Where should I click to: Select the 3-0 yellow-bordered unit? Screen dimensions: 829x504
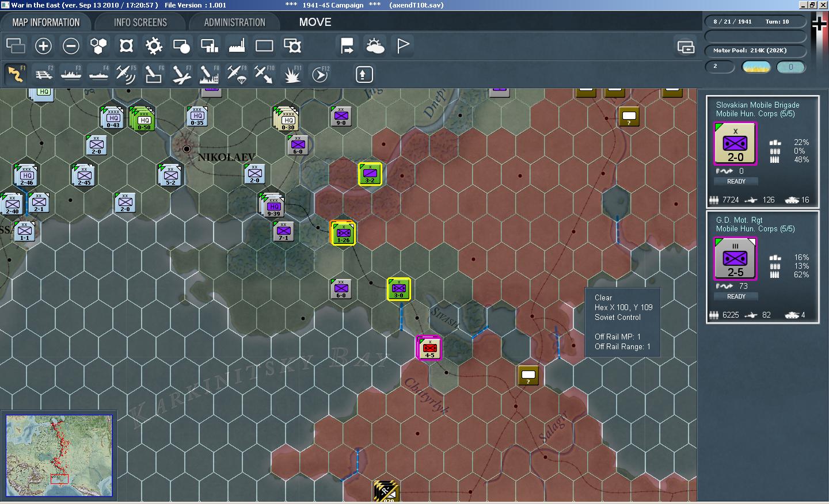(398, 289)
